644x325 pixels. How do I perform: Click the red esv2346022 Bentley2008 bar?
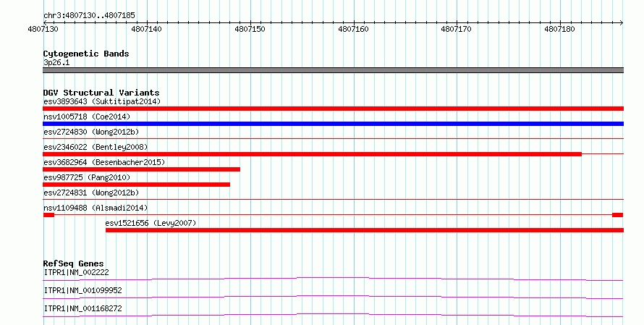[x=312, y=154]
